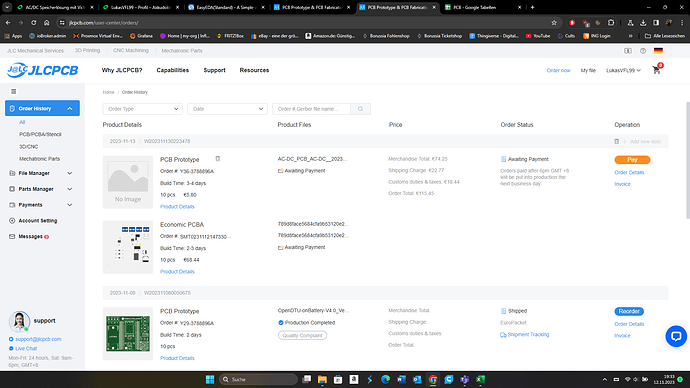Image resolution: width=690 pixels, height=388 pixels.
Task: Open Shipment Tracking link
Action: [528, 335]
